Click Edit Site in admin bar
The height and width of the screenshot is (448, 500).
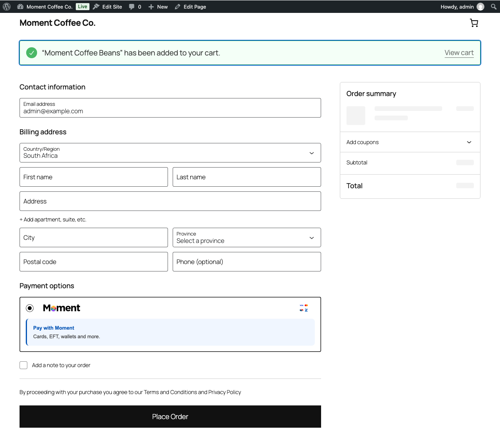pyautogui.click(x=107, y=7)
